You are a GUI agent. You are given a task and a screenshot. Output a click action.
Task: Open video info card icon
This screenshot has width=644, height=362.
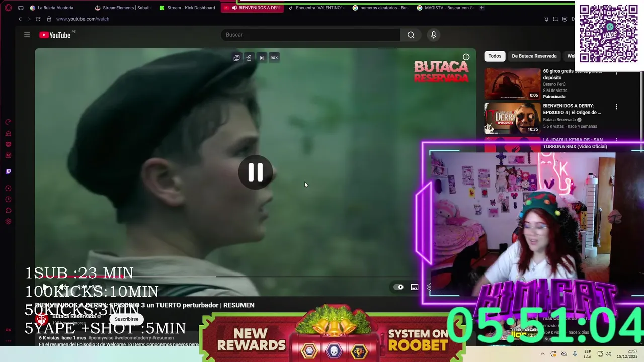point(466,57)
